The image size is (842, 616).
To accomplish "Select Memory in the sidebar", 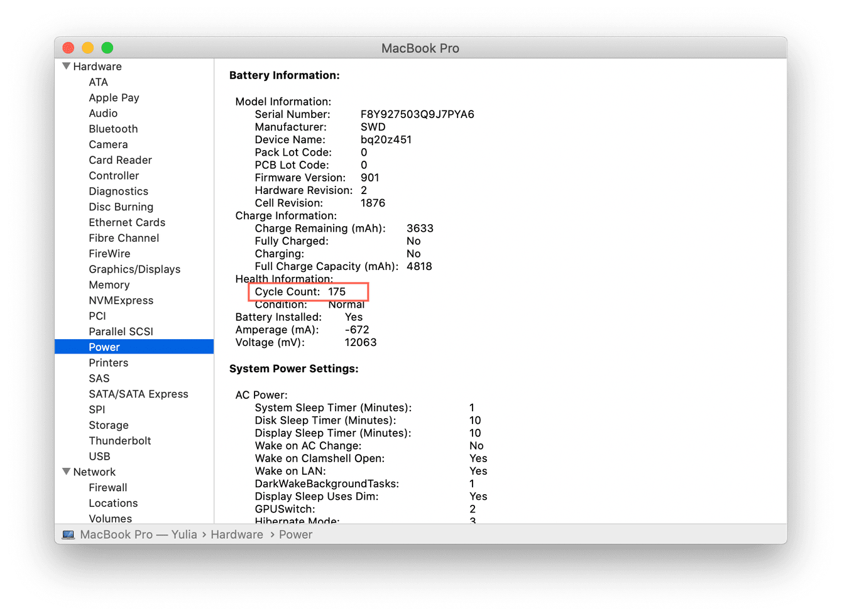I will click(109, 285).
